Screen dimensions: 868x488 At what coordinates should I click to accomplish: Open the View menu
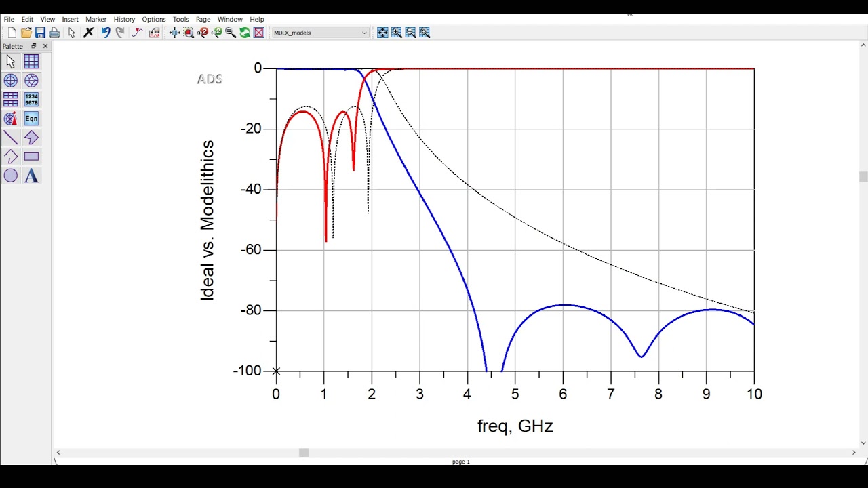click(x=47, y=19)
